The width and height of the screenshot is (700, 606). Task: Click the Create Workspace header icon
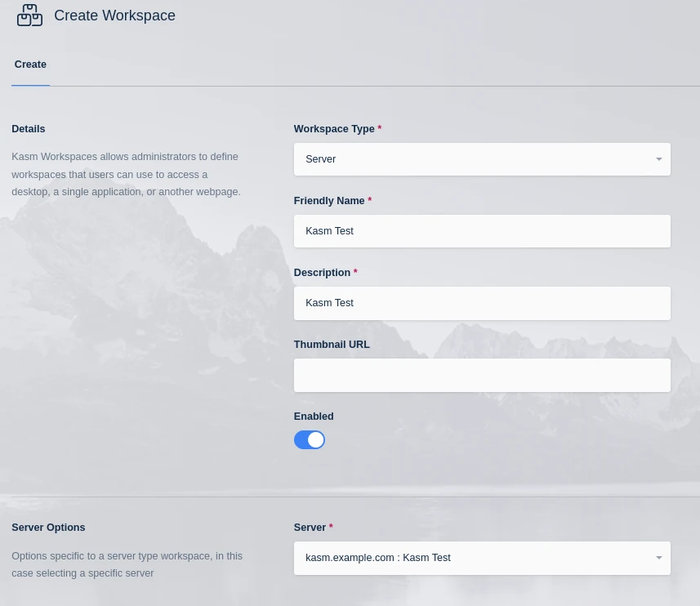(x=29, y=15)
